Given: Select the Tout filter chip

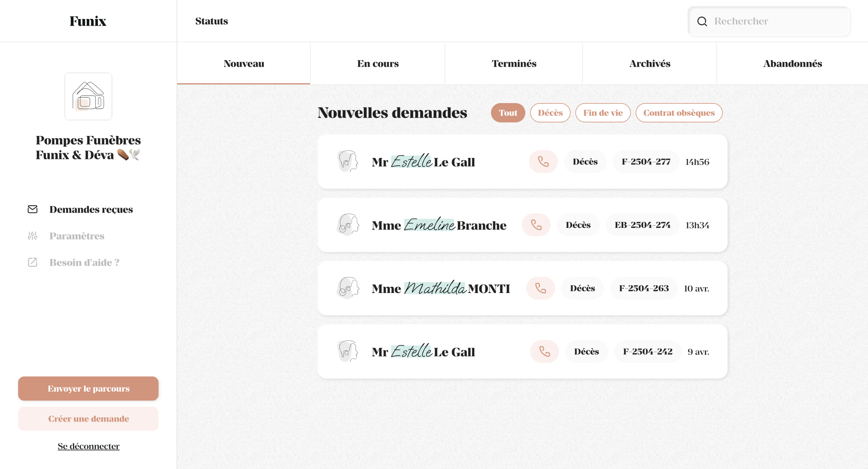Looking at the screenshot, I should tap(508, 113).
